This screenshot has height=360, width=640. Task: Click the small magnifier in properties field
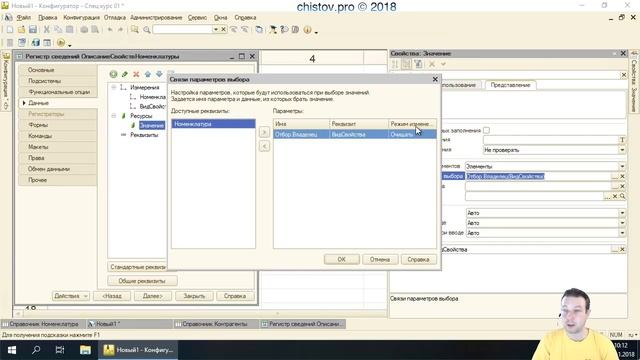point(622,196)
